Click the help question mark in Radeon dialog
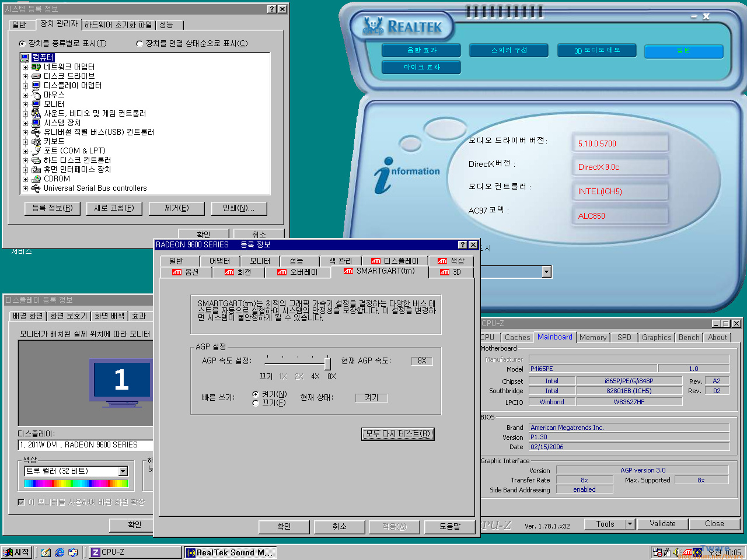Screen dimensions: 747x560 462,244
